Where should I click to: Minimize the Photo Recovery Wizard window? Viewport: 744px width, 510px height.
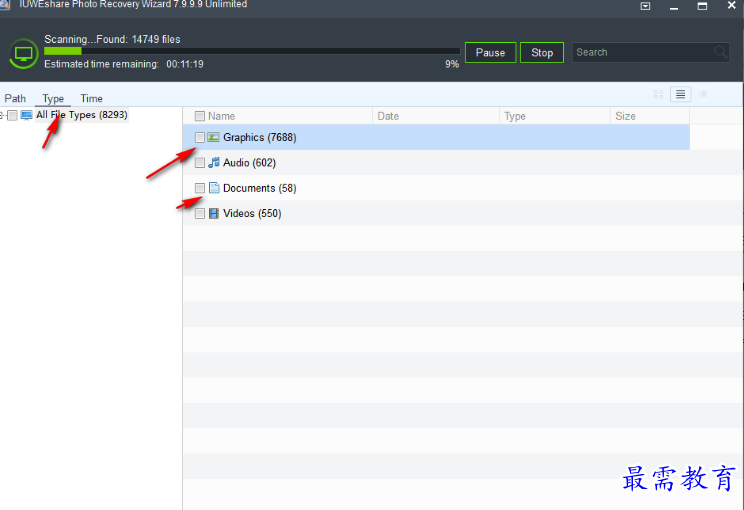[674, 7]
